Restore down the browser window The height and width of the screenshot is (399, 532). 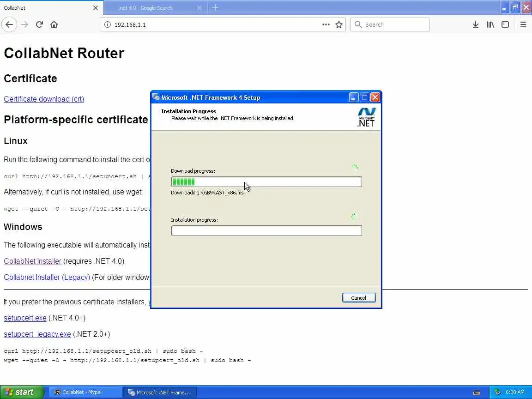(x=515, y=7)
